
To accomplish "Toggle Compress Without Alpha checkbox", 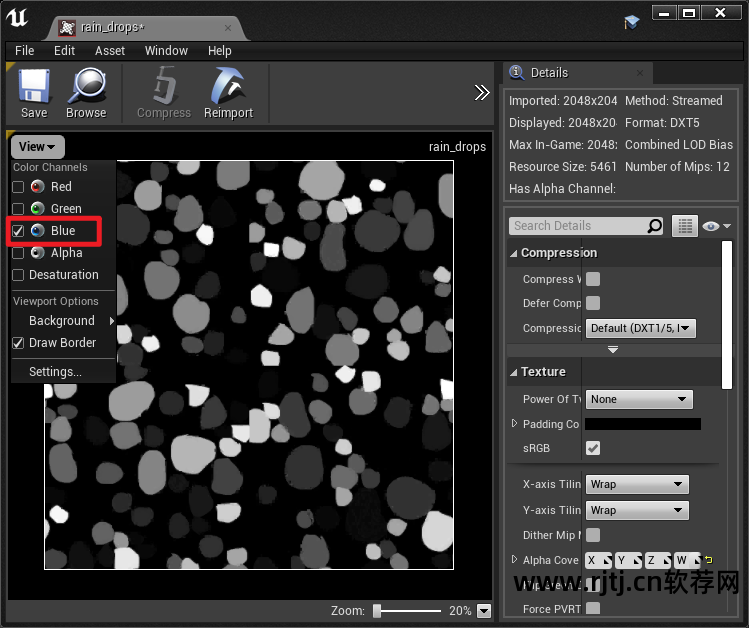I will coord(593,279).
